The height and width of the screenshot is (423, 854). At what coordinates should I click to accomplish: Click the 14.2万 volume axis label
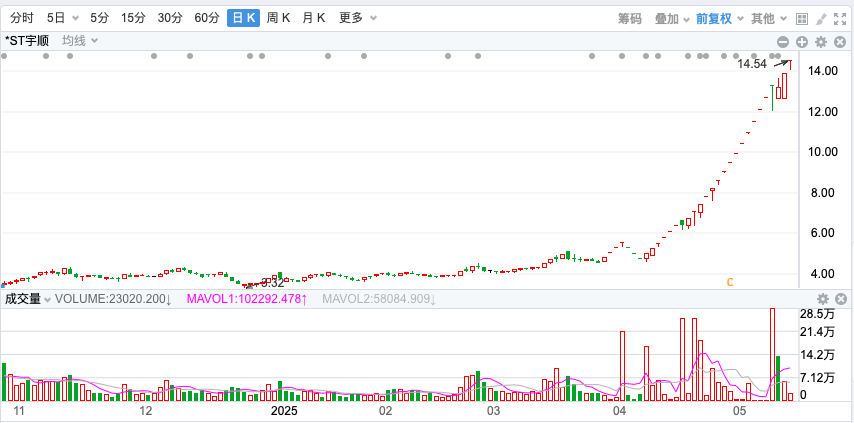coord(818,355)
